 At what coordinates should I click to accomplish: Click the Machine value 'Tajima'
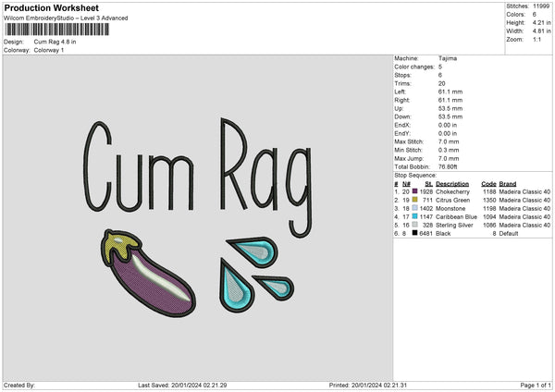(x=448, y=58)
